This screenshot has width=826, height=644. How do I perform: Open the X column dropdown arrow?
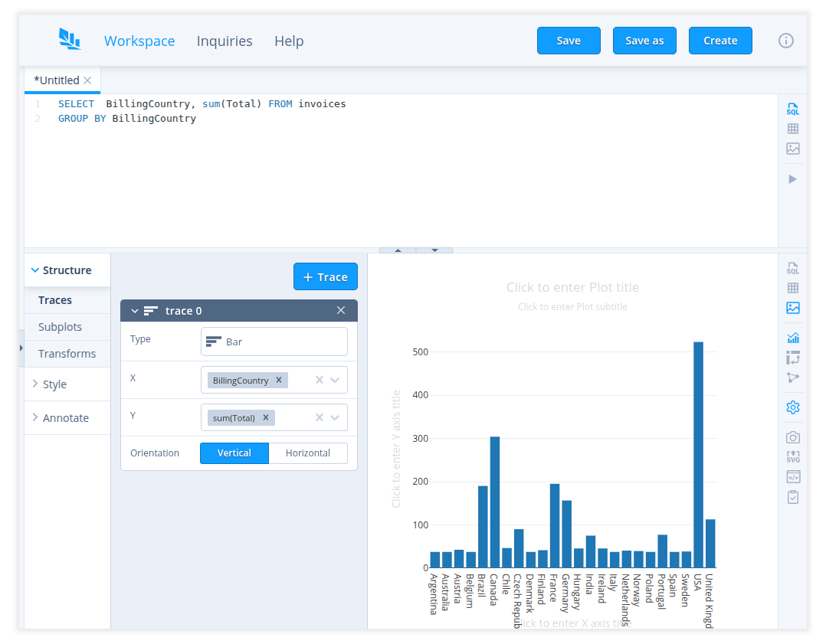click(335, 380)
